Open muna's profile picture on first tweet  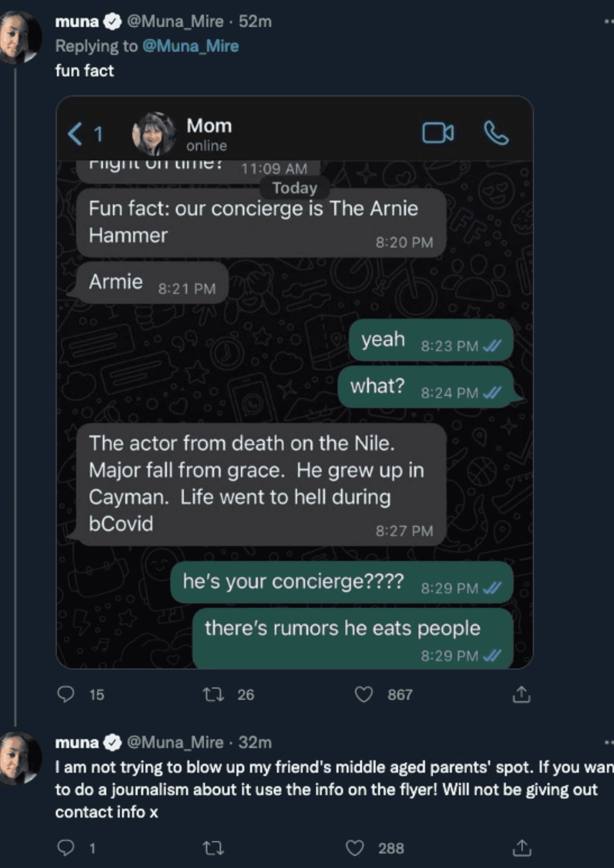[x=19, y=37]
